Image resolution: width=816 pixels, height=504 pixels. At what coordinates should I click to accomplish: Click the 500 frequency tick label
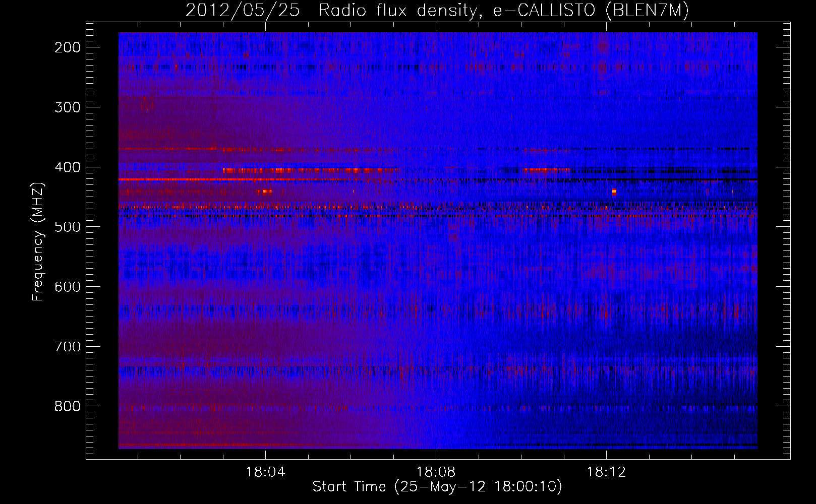point(68,227)
